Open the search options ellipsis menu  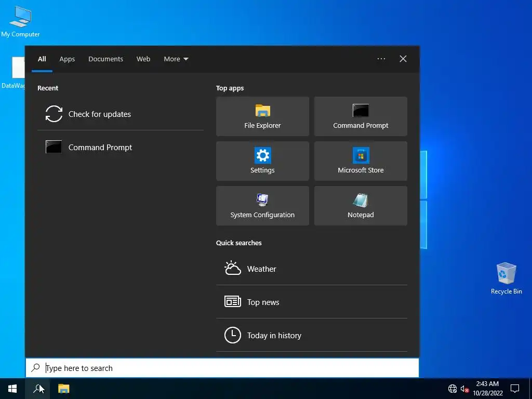pyautogui.click(x=381, y=59)
